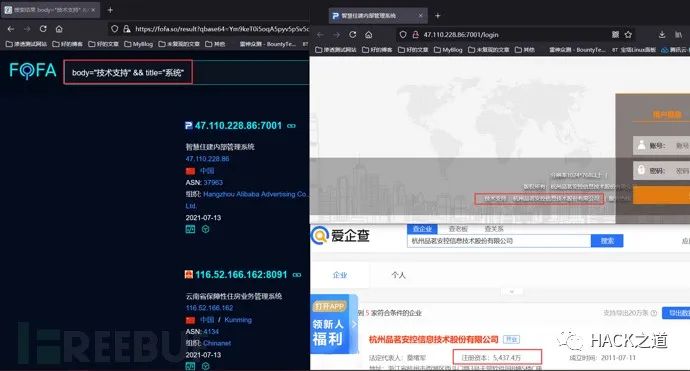
Task: Switch to the 个人 tab
Action: click(x=398, y=275)
